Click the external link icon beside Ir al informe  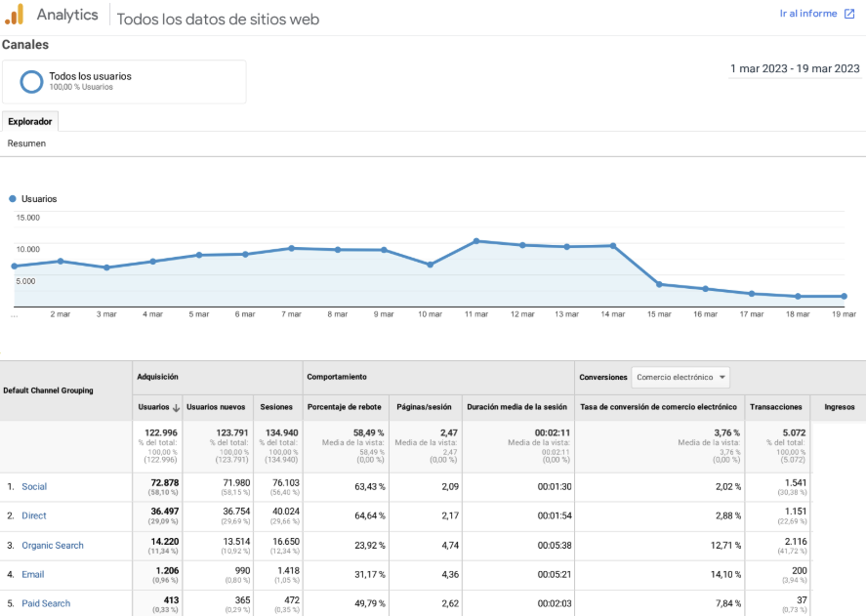click(849, 14)
